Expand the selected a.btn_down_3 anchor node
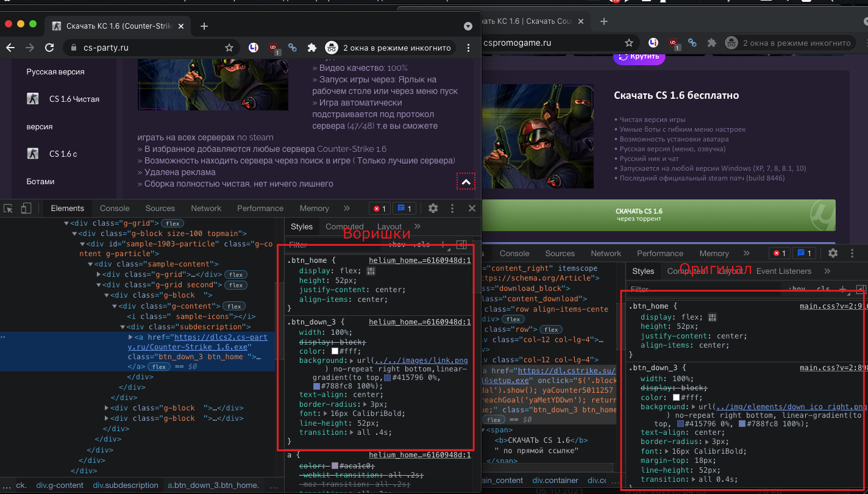 click(130, 337)
